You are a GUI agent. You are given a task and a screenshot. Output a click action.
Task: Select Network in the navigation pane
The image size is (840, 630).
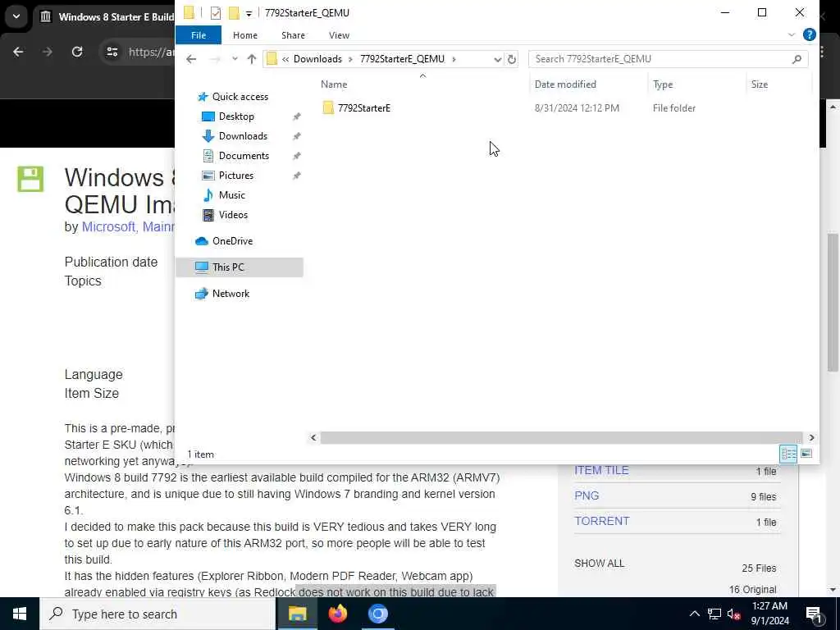pos(231,294)
